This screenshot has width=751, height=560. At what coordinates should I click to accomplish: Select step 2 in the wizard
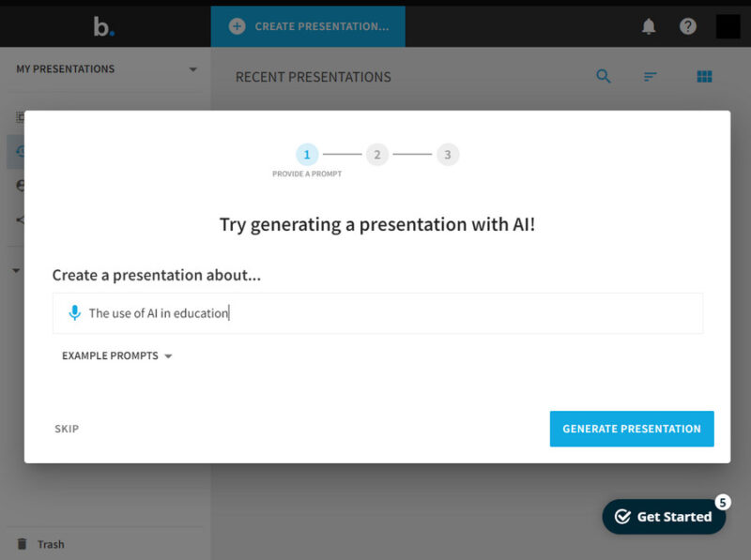pos(377,154)
